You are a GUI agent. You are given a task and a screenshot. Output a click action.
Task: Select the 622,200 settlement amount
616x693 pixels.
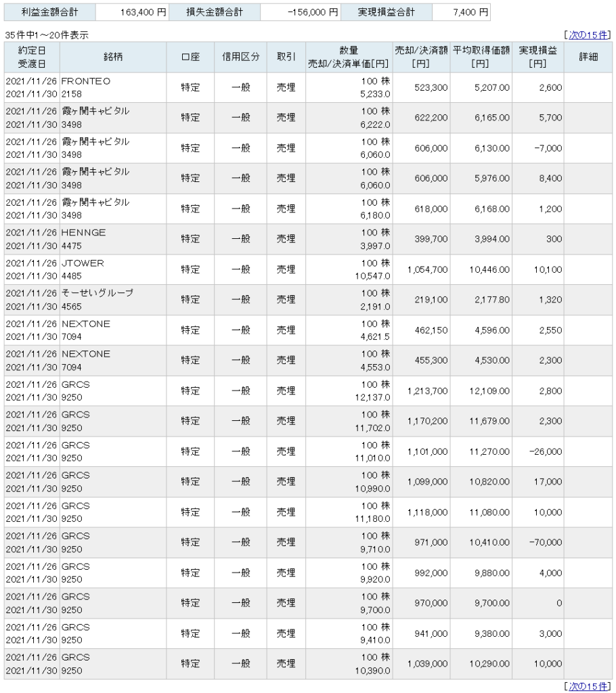point(431,118)
